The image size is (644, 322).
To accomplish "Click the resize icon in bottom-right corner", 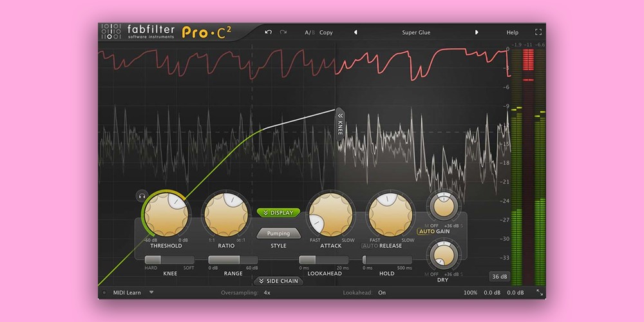I will coord(540,293).
